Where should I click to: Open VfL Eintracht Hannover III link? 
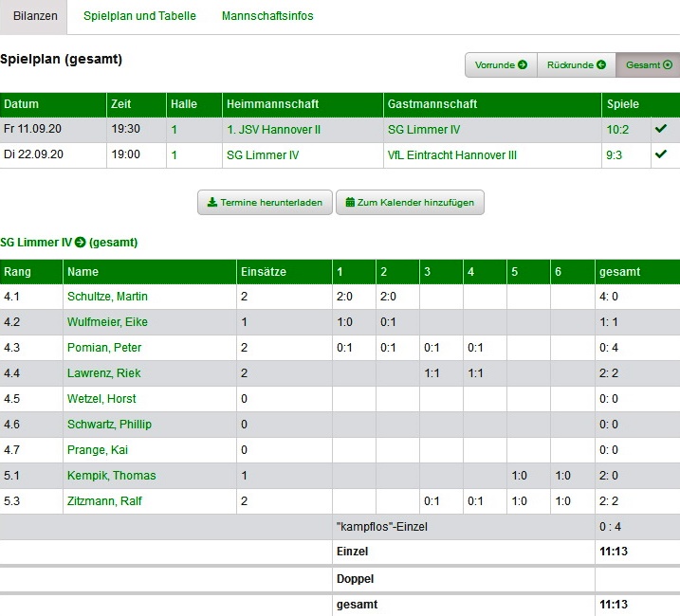[451, 155]
